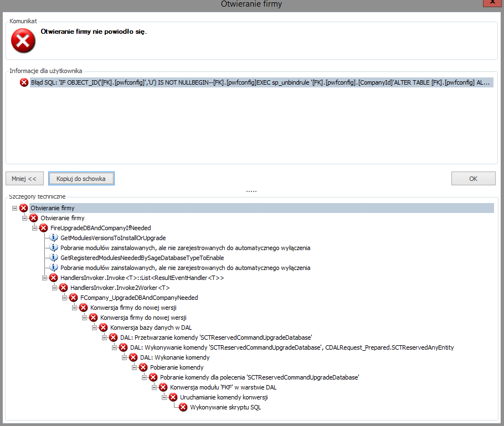
Task: Collapse the HandlersInvoker.Invoke2Worker<T> node
Action: click(54, 288)
